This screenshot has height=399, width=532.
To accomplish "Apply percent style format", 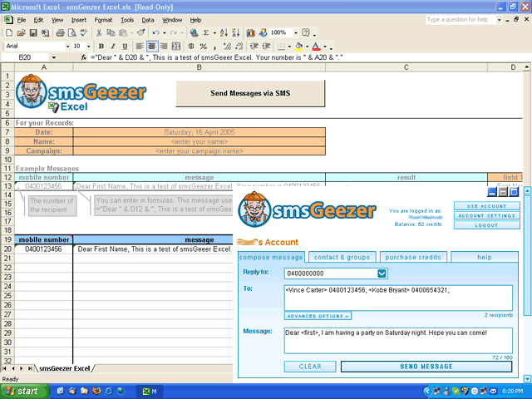I will [203, 47].
